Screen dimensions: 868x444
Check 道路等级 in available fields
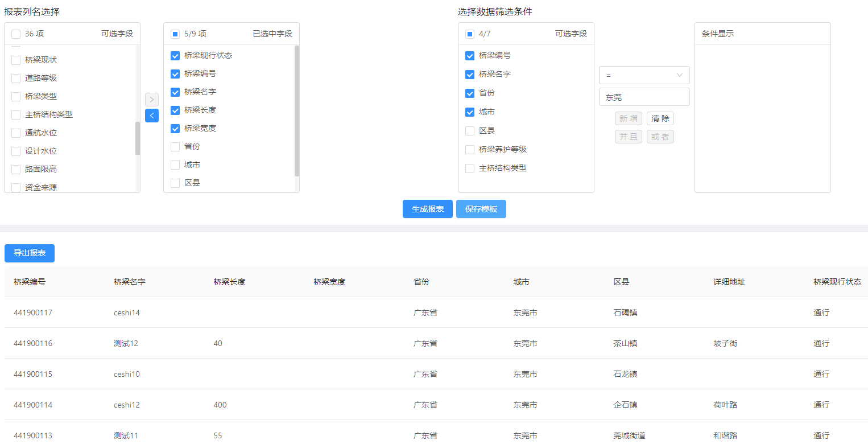(16, 79)
